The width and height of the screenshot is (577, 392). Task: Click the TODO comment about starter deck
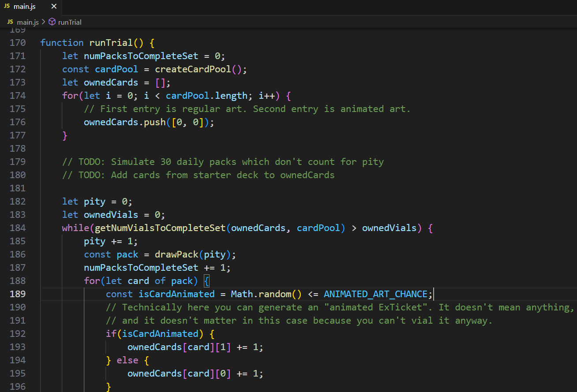pyautogui.click(x=198, y=175)
